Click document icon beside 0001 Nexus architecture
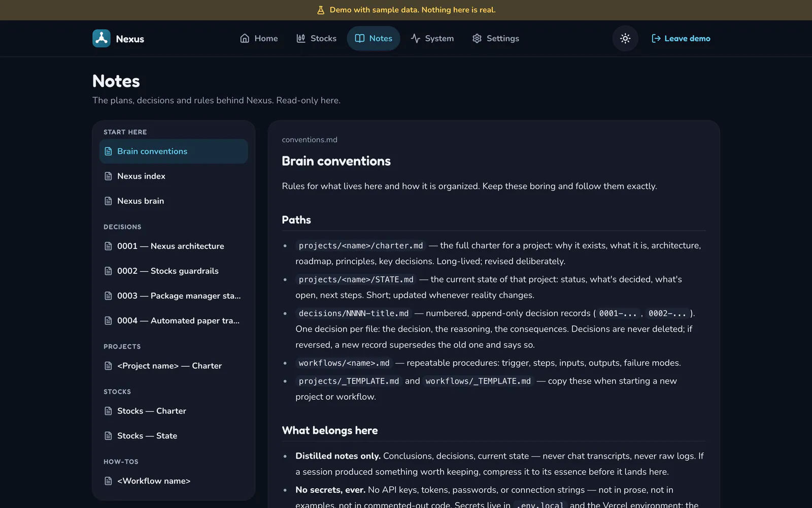 (x=108, y=246)
